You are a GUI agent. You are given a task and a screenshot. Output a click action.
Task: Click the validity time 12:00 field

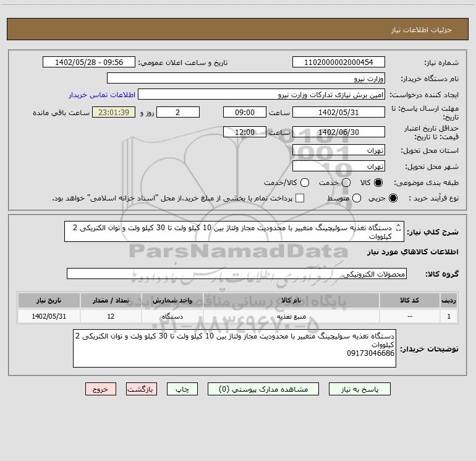point(245,132)
